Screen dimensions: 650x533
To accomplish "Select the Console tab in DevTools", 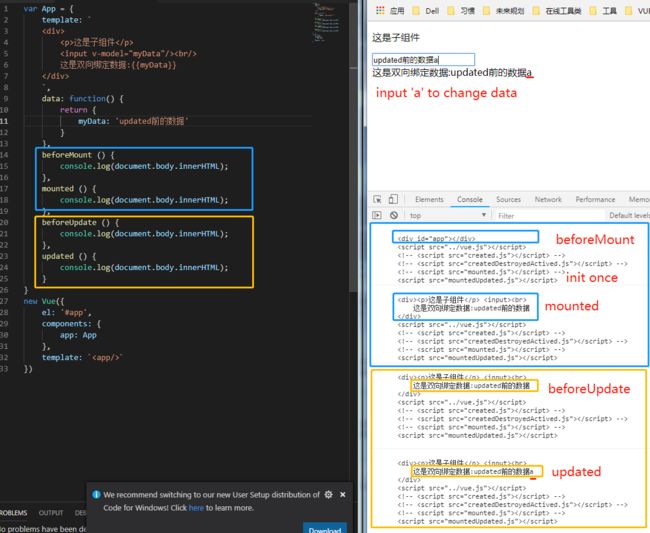I will [470, 199].
